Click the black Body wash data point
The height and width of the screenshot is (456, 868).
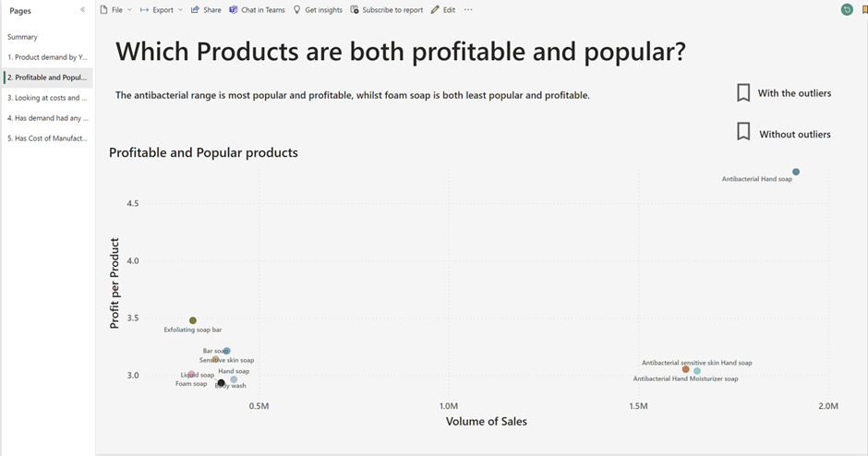click(x=221, y=382)
